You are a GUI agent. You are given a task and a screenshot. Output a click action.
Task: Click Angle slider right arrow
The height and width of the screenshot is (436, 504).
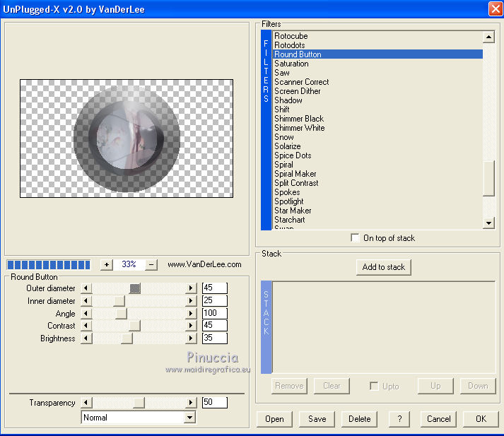(191, 314)
